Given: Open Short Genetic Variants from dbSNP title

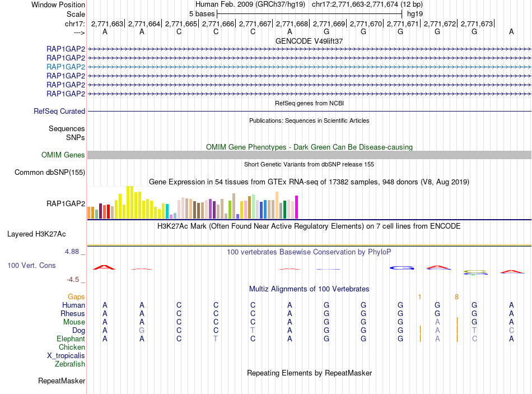Looking at the screenshot, I should coord(309,164).
